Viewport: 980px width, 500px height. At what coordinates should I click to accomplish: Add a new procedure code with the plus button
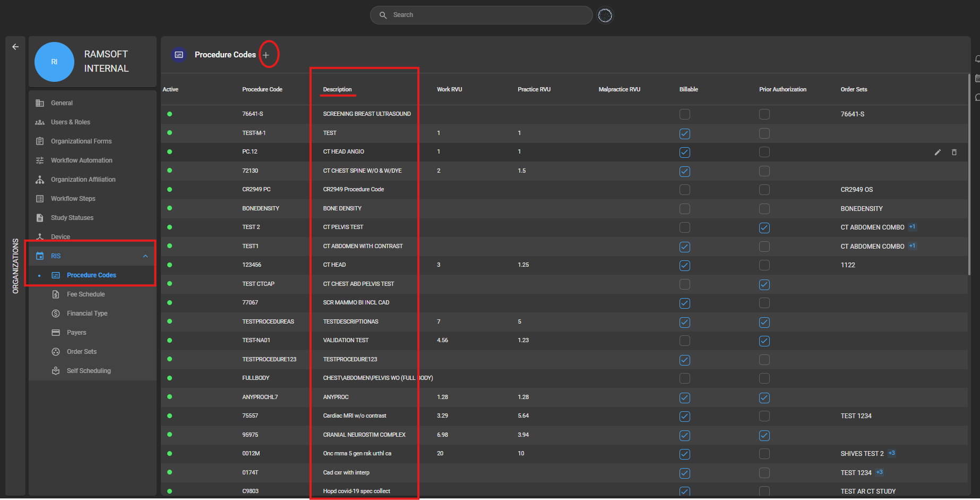[267, 54]
